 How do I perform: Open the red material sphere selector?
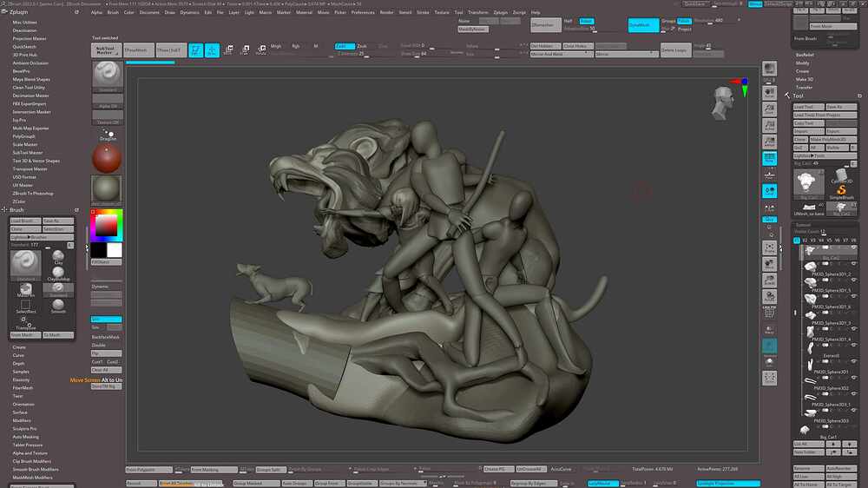click(106, 159)
